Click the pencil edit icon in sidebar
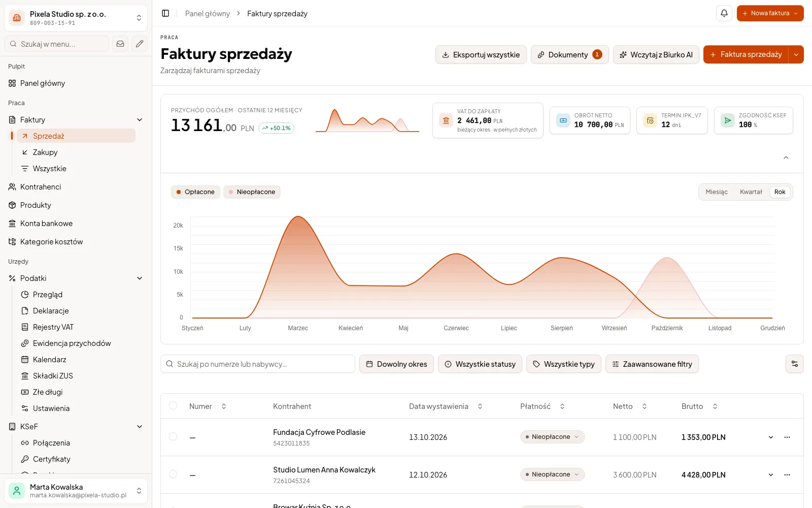This screenshot has height=508, width=812. pos(140,44)
